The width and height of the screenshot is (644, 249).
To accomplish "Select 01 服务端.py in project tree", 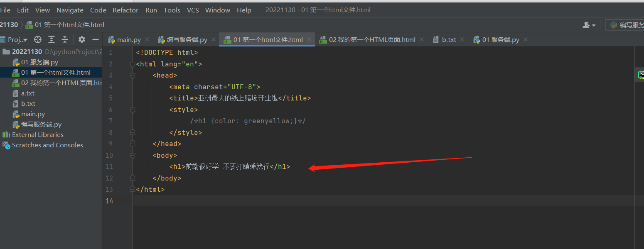I will (x=51, y=62).
